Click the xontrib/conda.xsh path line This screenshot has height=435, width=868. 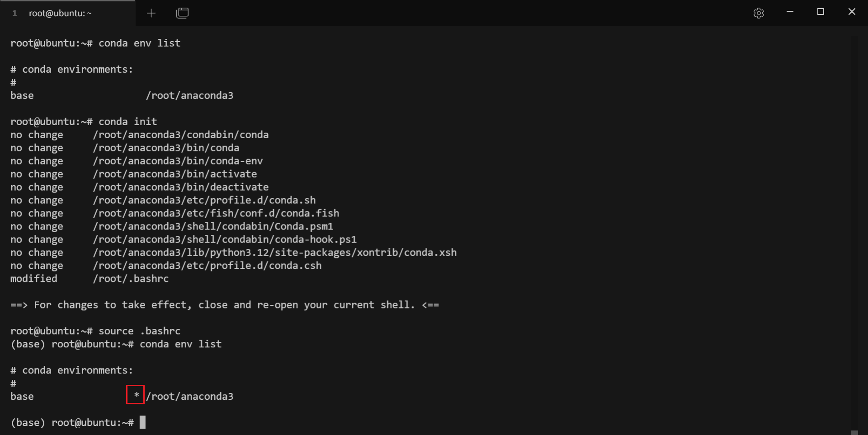click(x=274, y=253)
